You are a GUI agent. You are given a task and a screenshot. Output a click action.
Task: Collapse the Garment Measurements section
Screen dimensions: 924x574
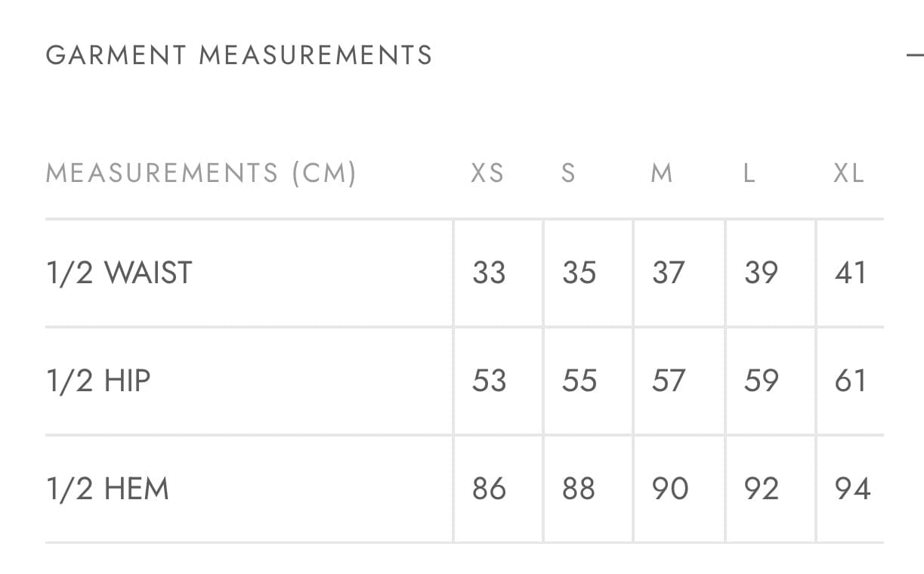click(x=915, y=55)
